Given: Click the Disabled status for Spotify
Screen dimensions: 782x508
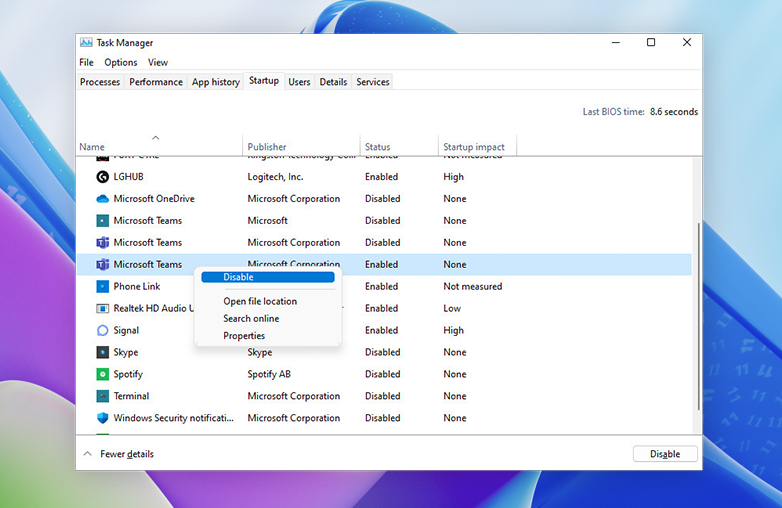Looking at the screenshot, I should click(x=383, y=374).
